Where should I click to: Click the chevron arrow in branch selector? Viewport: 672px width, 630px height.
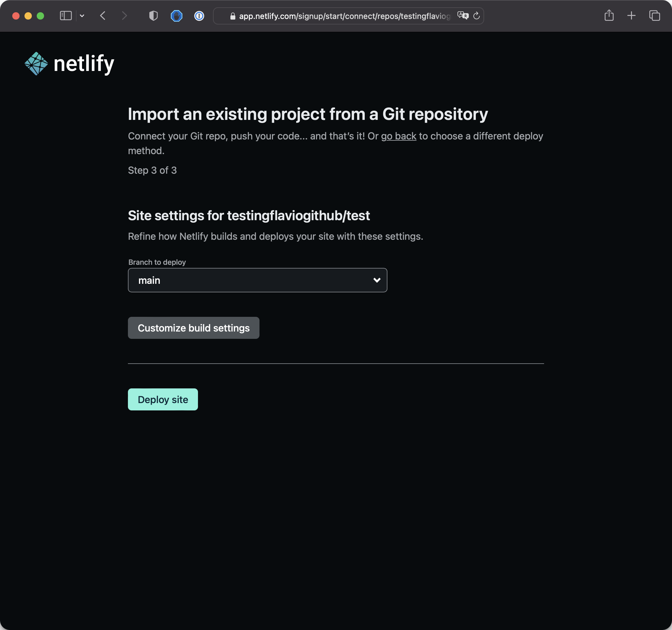click(377, 280)
